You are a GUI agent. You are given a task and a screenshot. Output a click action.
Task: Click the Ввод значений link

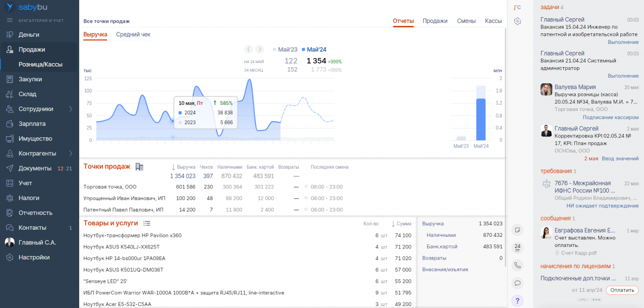click(x=620, y=159)
